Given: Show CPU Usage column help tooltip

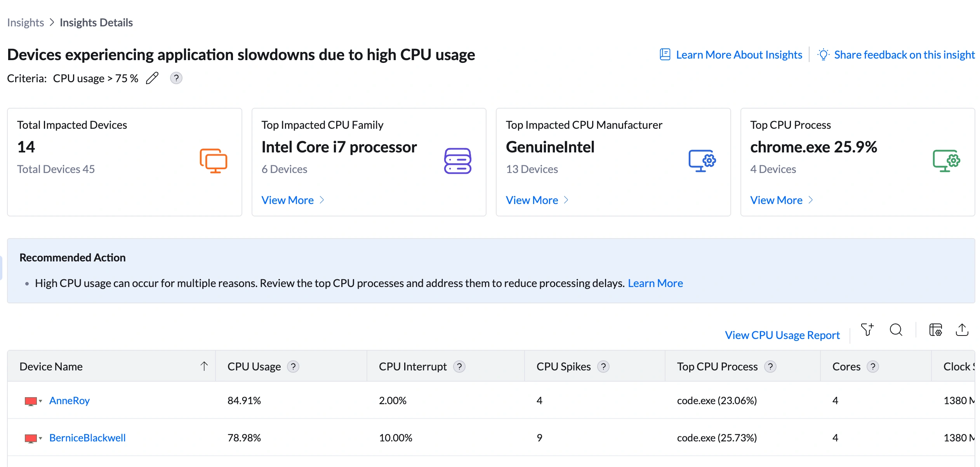Looking at the screenshot, I should click(293, 367).
